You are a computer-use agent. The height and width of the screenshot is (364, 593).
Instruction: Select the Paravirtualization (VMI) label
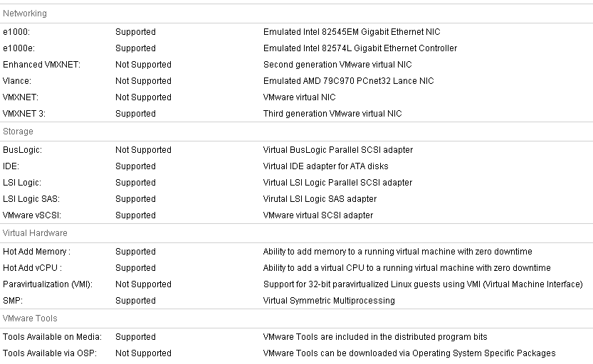pyautogui.click(x=48, y=284)
